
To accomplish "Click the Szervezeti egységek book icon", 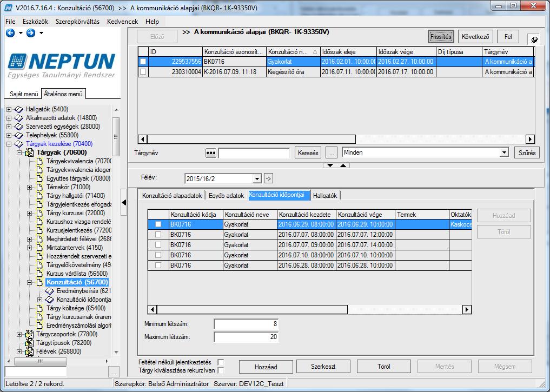I will pos(19,127).
